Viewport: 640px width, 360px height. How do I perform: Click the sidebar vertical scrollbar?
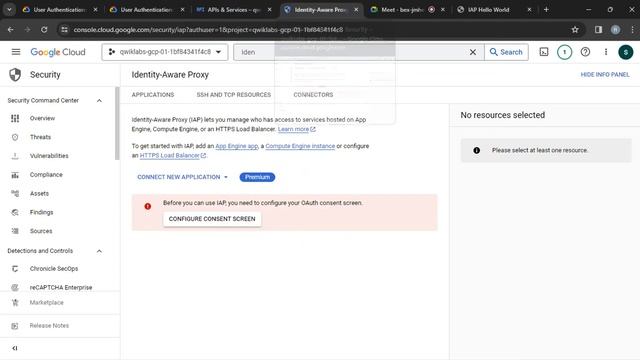118,124
